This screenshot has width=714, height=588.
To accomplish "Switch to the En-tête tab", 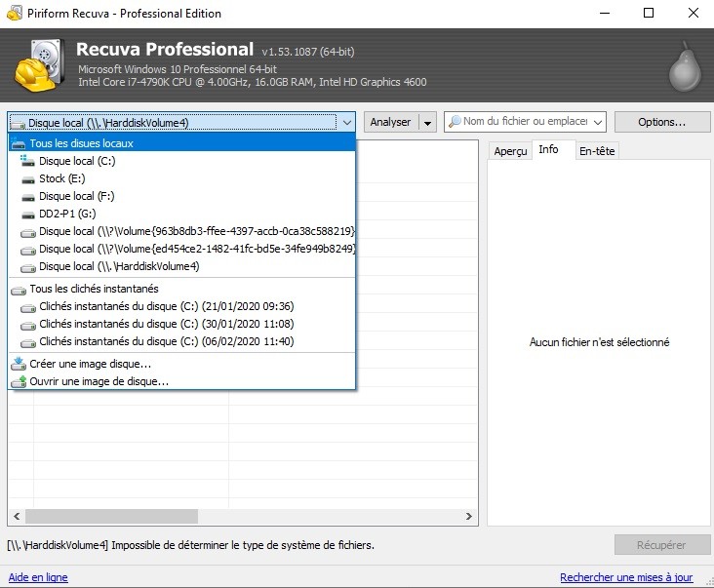I will pyautogui.click(x=596, y=151).
